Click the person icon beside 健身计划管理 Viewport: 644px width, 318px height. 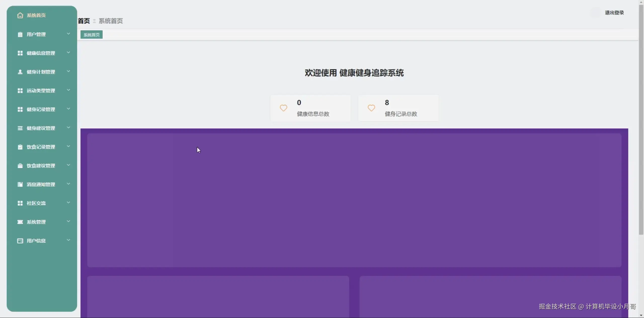(20, 72)
